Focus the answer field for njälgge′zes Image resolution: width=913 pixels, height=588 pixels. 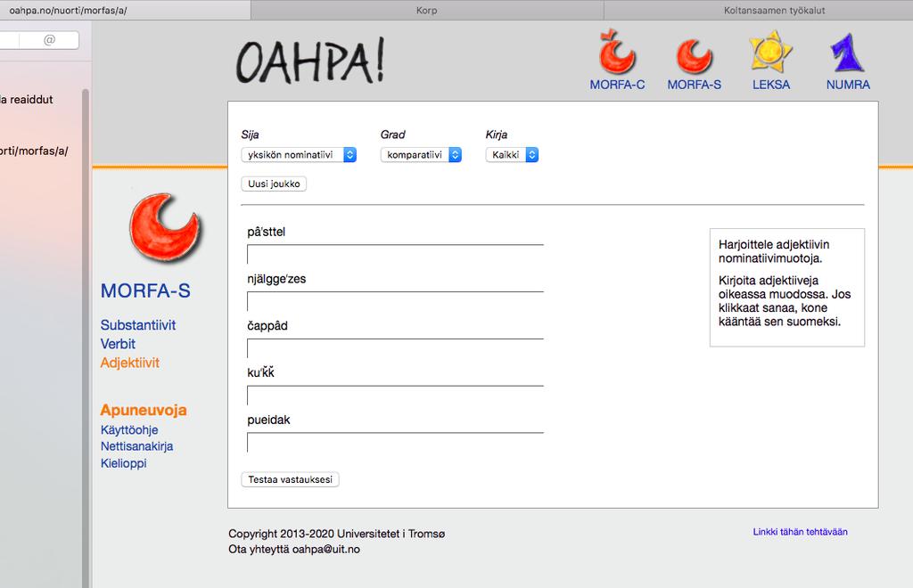[395, 301]
